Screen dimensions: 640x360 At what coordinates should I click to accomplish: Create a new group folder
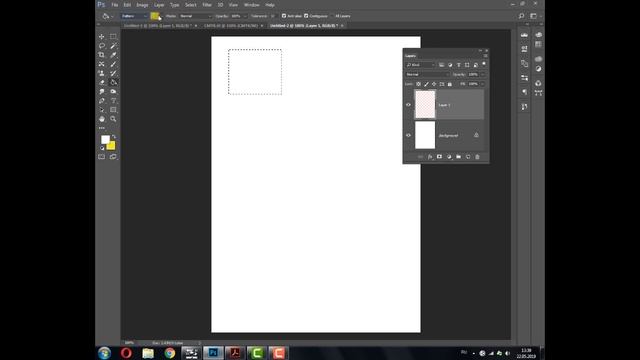(x=458, y=157)
